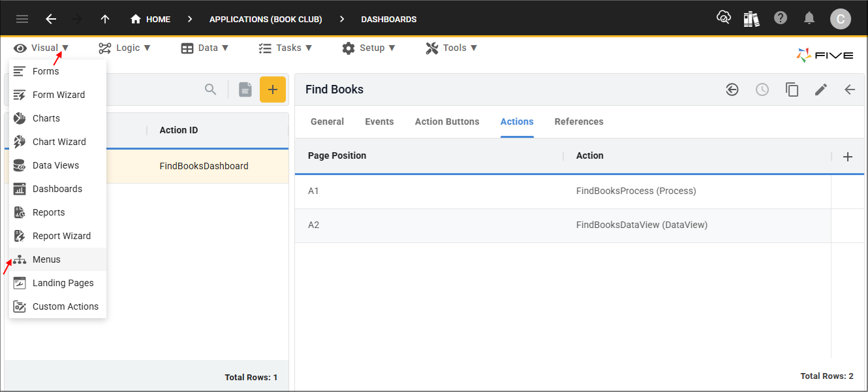Image resolution: width=868 pixels, height=392 pixels.
Task: Click the yellow add new record button
Action: 273,90
